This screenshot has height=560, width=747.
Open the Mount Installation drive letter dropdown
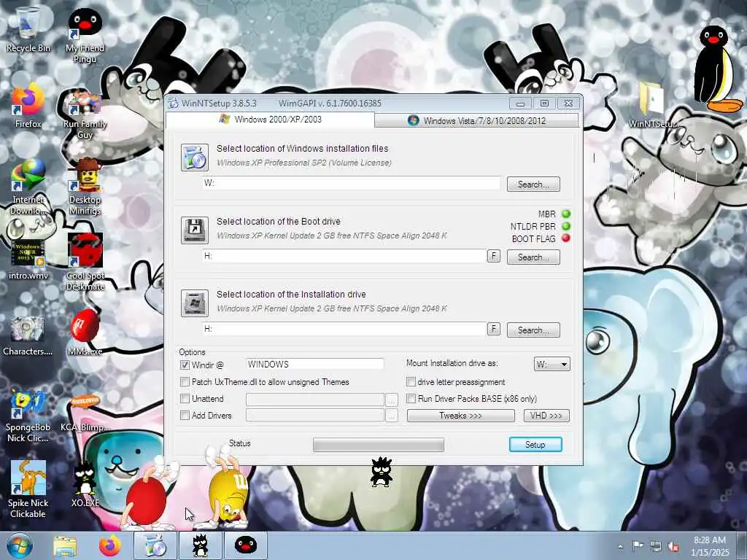[551, 365]
